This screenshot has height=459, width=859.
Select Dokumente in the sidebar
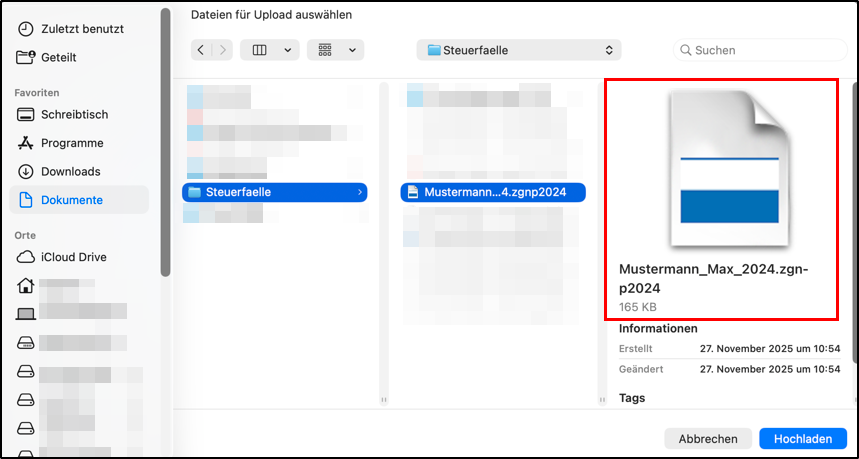(79, 200)
